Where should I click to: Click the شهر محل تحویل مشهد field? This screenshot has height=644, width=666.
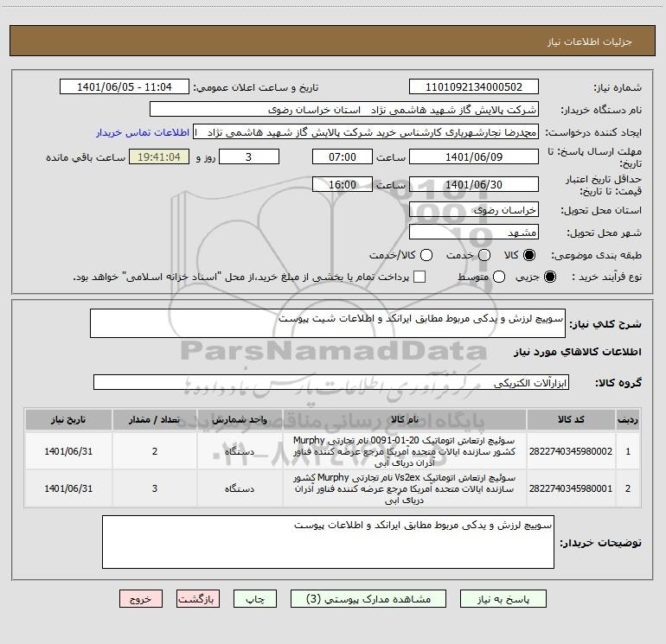(474, 233)
